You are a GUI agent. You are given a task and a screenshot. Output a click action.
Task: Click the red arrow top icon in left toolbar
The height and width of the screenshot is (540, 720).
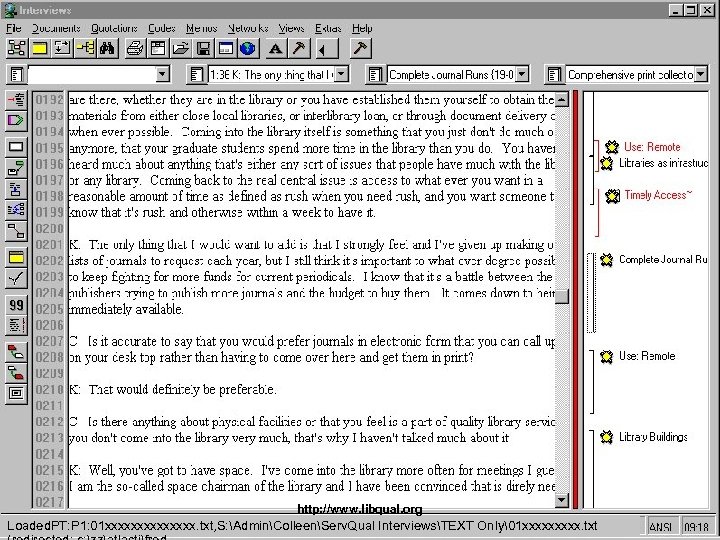point(17,99)
